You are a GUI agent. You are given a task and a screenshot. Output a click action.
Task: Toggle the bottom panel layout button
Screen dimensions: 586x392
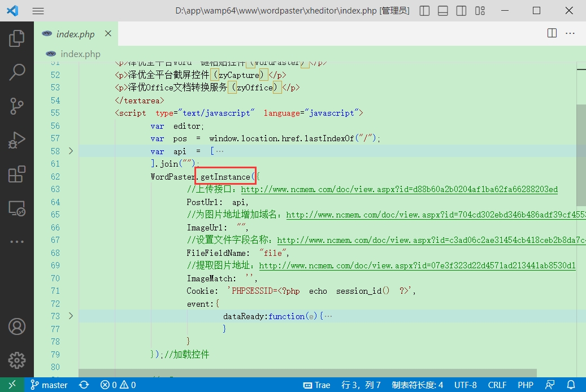point(443,11)
